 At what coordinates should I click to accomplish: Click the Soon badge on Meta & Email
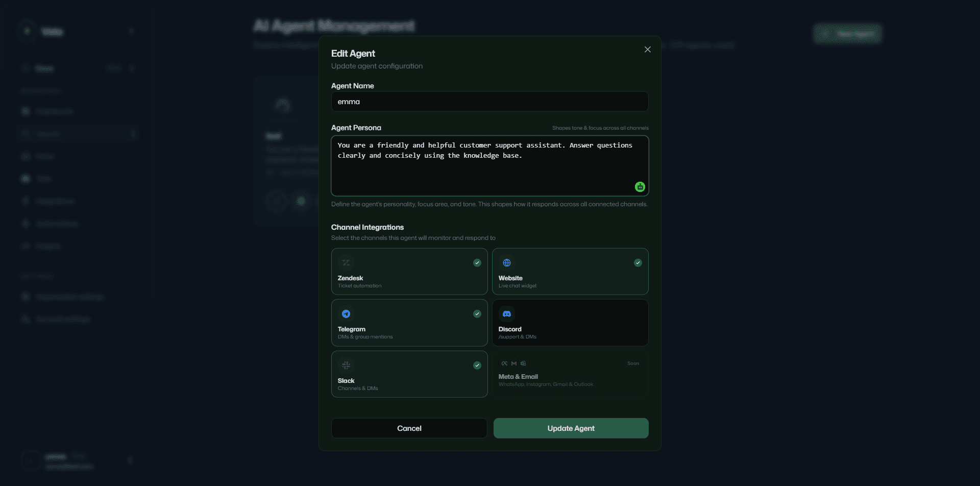point(633,363)
